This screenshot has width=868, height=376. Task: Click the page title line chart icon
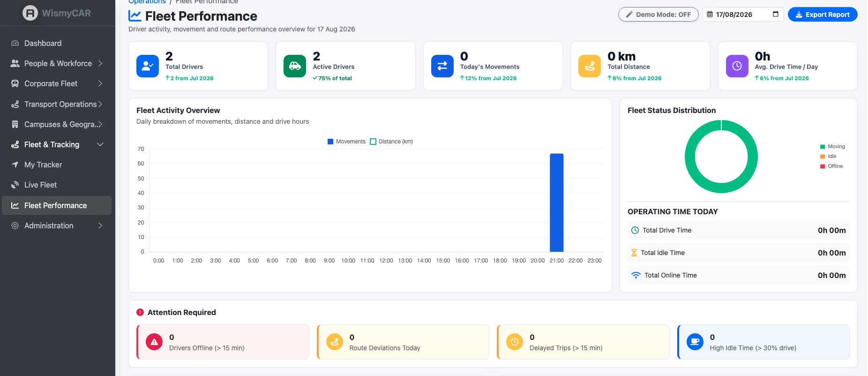pos(135,16)
